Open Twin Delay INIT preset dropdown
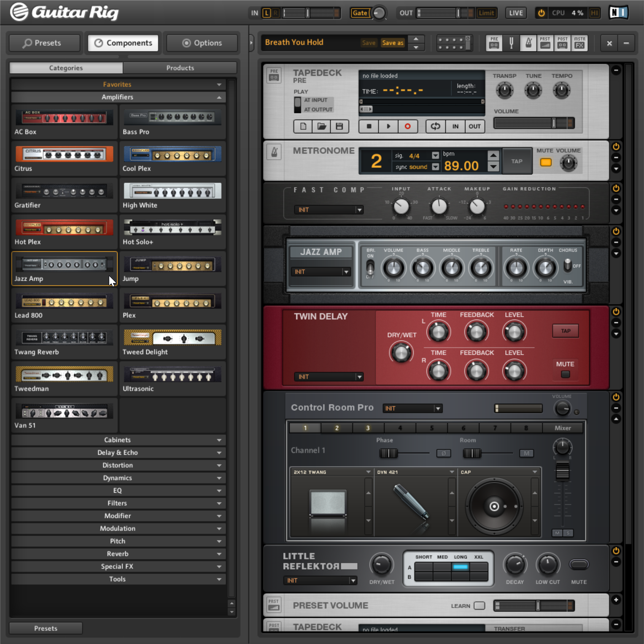This screenshot has width=644, height=644. (x=329, y=377)
